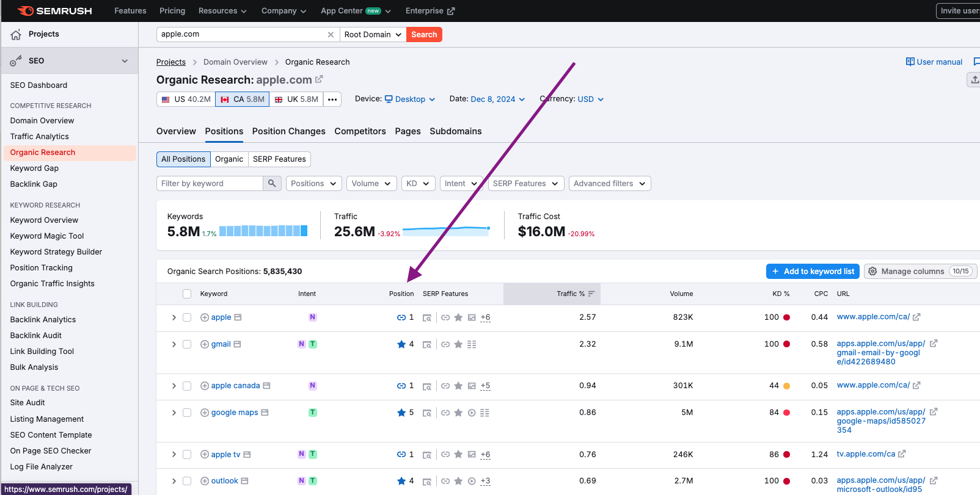Click Add to keyword list button

tap(813, 271)
